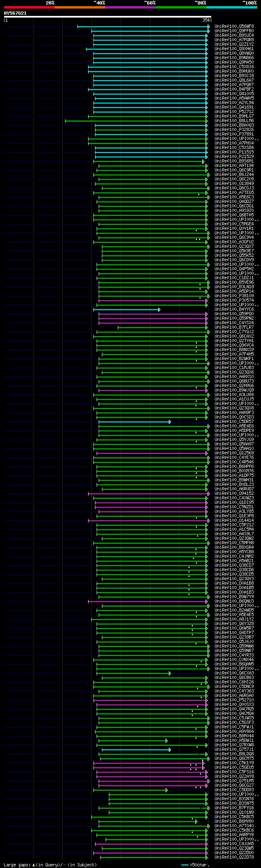261x868 pixels.
Task: Select the green ~80% legend segment
Action: tap(181, 7)
